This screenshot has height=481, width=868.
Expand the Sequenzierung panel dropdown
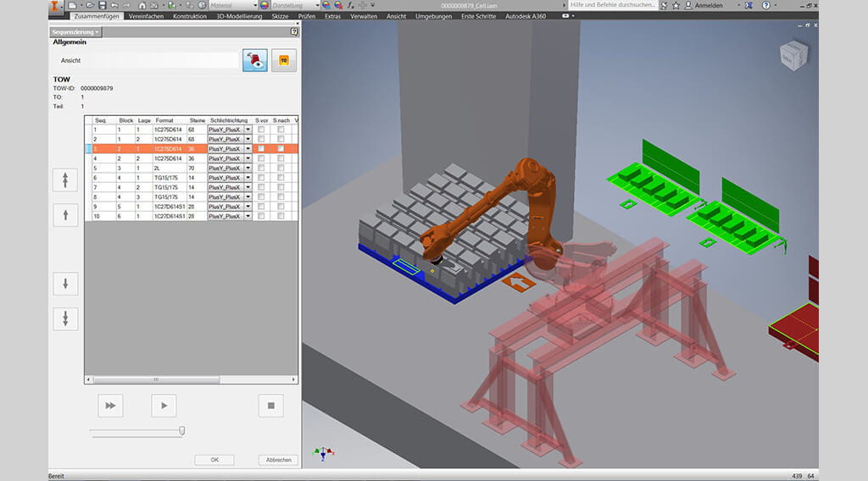click(x=75, y=32)
